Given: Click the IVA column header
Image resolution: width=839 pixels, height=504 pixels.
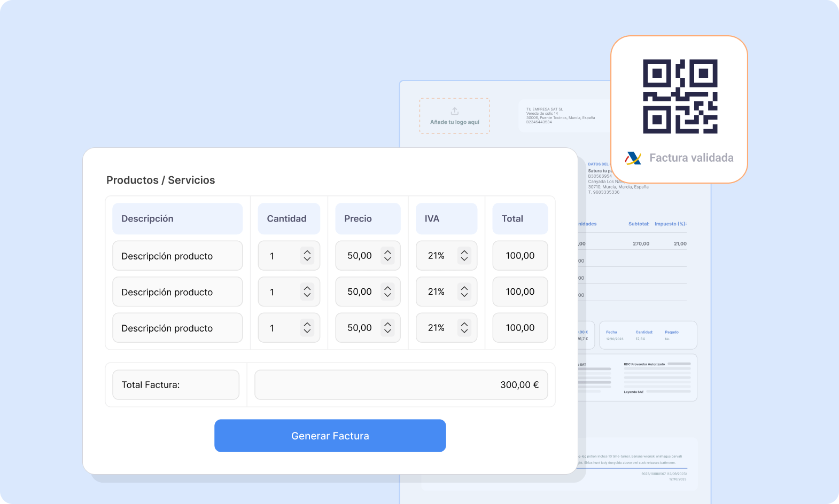Looking at the screenshot, I should 446,218.
